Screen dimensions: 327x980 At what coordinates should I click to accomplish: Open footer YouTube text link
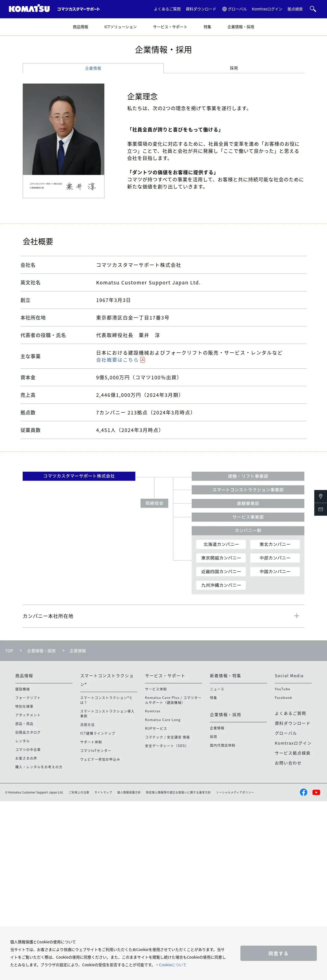pyautogui.click(x=282, y=689)
